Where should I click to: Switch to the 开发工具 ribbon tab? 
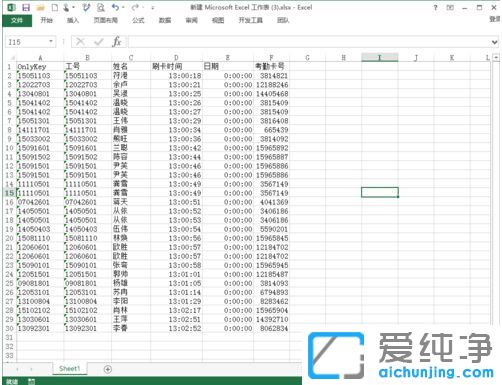click(x=250, y=20)
